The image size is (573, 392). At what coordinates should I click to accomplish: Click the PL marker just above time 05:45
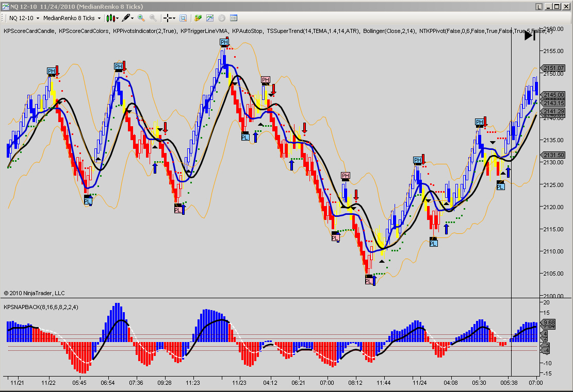(88, 201)
